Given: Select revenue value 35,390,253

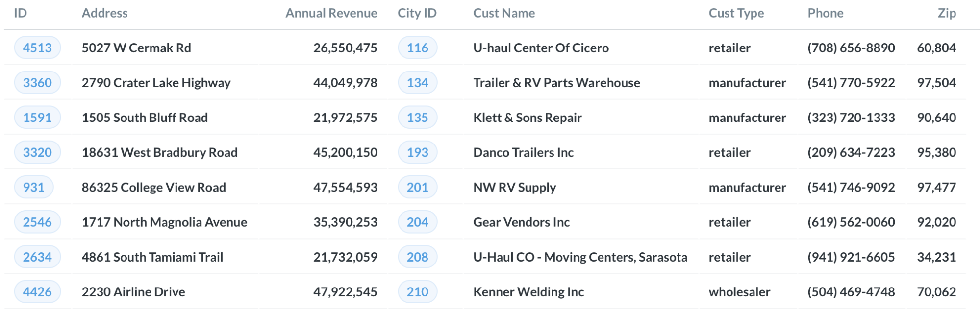Looking at the screenshot, I should click(345, 222).
